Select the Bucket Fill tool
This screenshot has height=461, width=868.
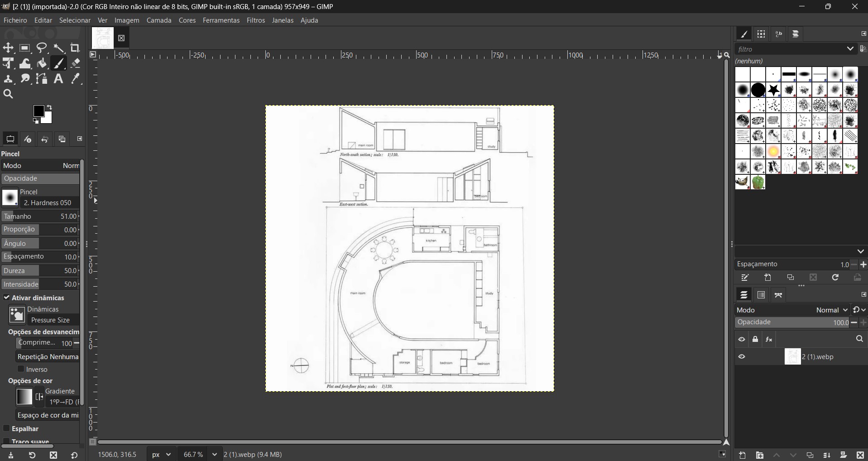[x=42, y=63]
